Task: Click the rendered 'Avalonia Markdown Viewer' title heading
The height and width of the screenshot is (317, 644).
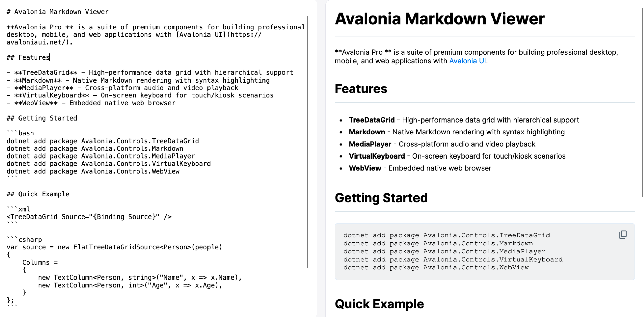Action: tap(440, 19)
